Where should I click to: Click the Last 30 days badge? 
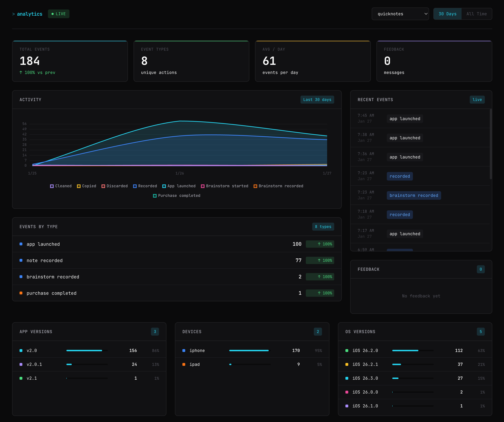coord(317,100)
